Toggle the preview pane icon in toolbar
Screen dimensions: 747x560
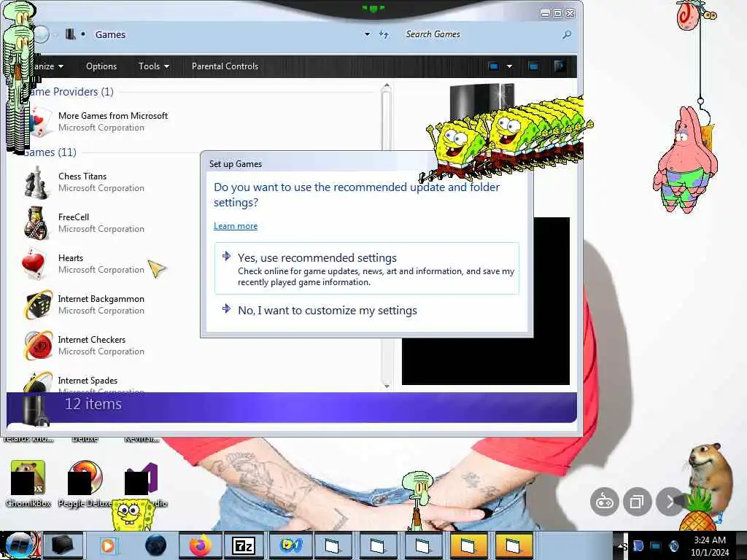point(533,66)
